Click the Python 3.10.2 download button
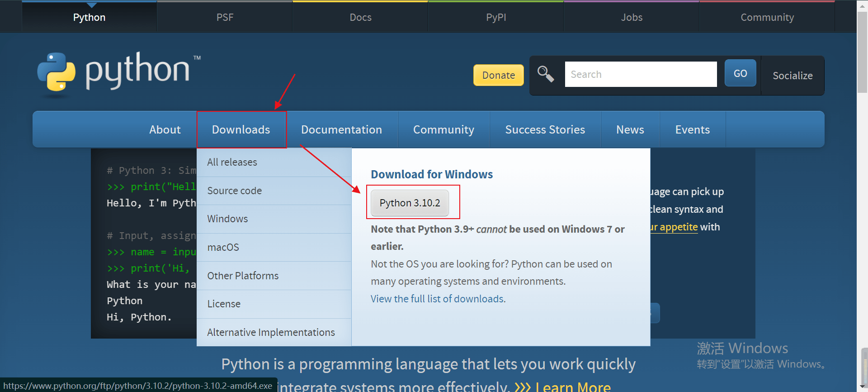868x392 pixels. [410, 203]
